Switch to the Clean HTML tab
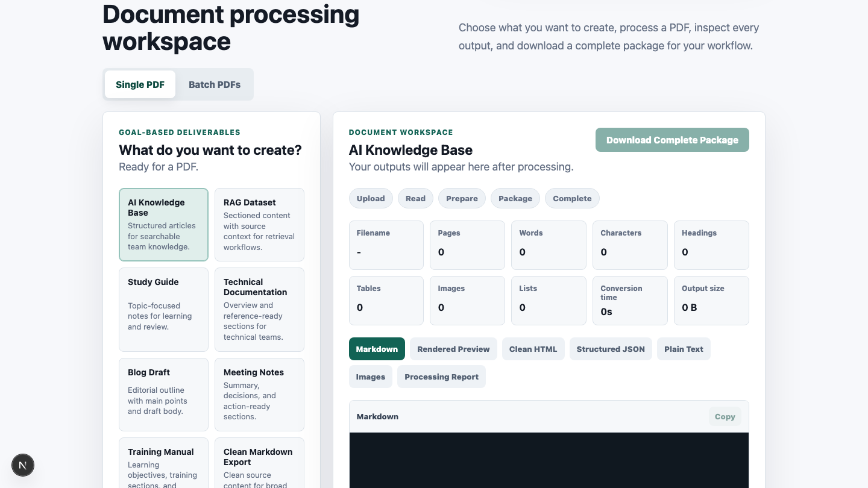The width and height of the screenshot is (868, 488). coord(533,349)
